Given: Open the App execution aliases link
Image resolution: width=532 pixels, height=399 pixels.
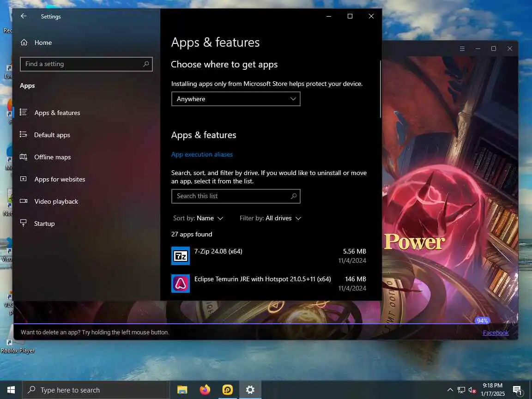Looking at the screenshot, I should click(x=202, y=154).
